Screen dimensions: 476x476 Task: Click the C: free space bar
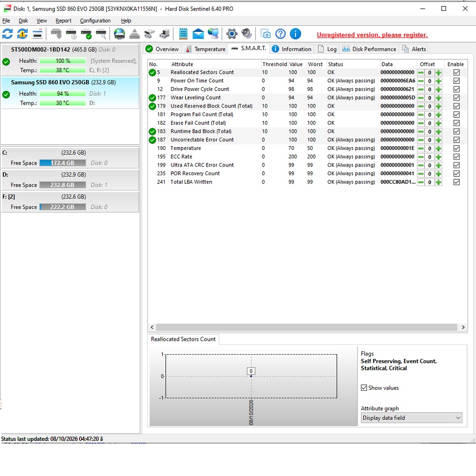tap(62, 163)
